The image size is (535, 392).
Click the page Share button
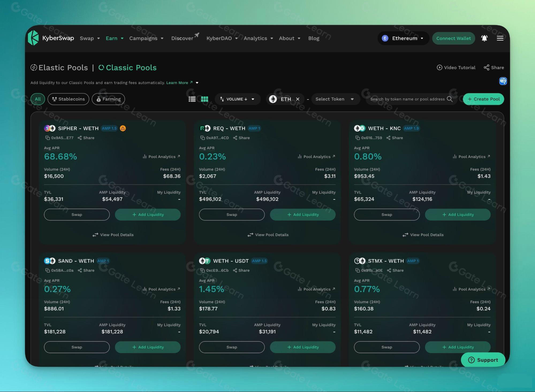click(x=494, y=68)
